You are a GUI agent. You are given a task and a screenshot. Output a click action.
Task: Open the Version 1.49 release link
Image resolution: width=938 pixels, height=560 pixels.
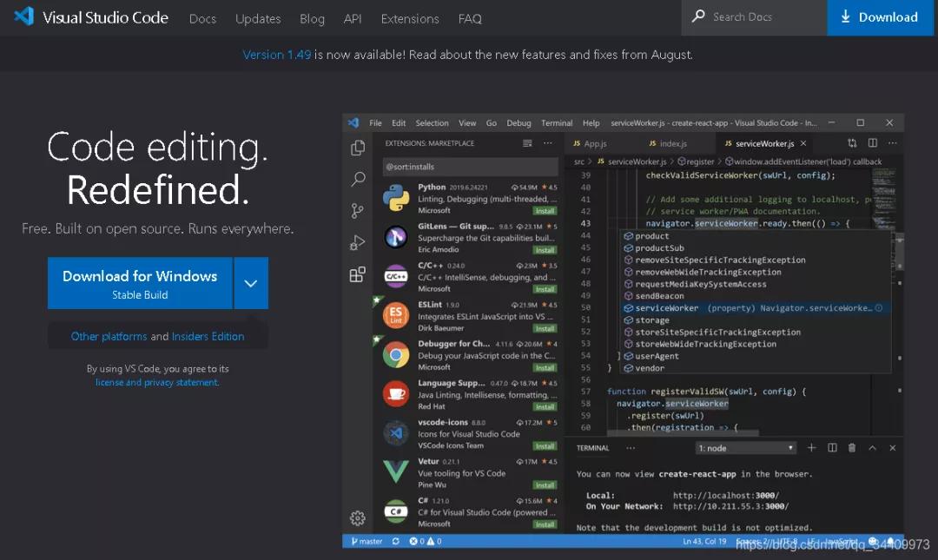(276, 55)
